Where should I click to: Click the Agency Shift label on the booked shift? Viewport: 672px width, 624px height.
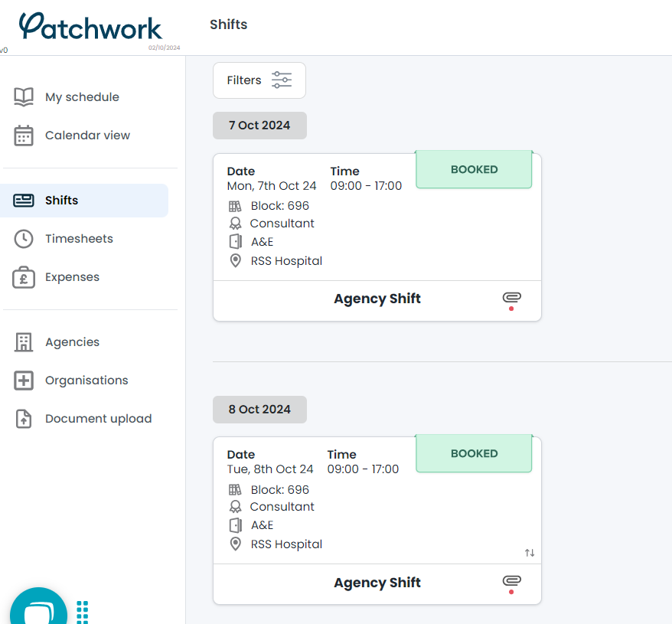click(377, 299)
